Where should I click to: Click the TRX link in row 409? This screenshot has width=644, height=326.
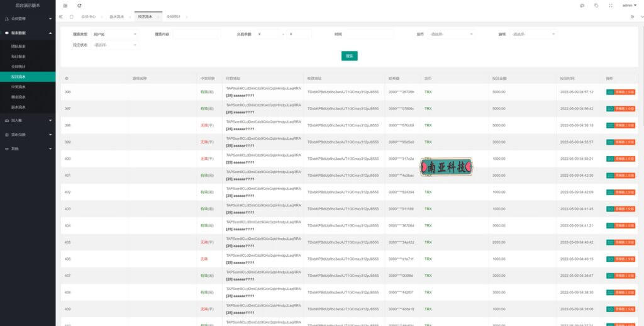coord(428,309)
